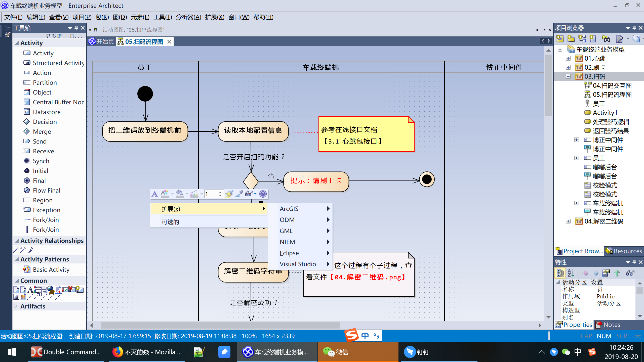
Task: Click the documentation pencil icon in Project Browser
Action: [x=619, y=39]
